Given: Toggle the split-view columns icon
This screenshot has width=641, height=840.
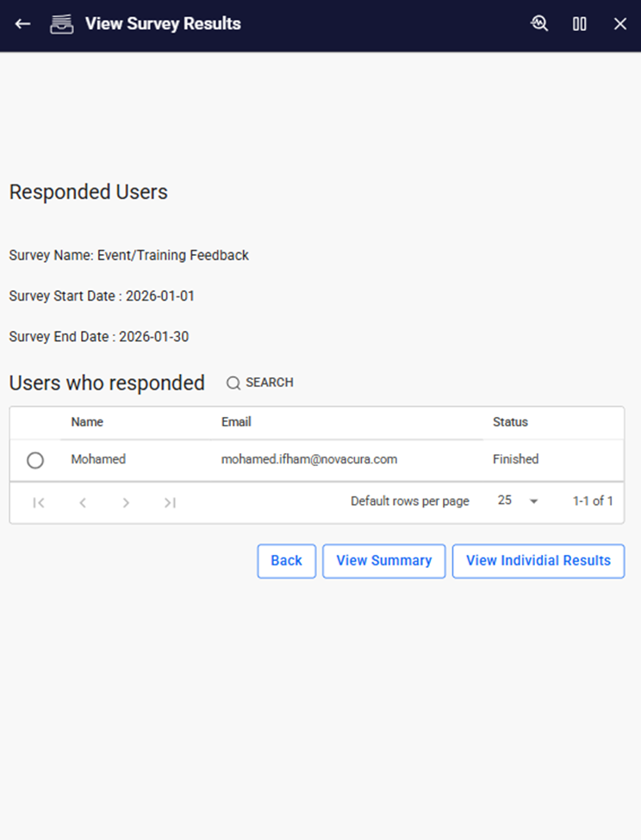Looking at the screenshot, I should click(x=580, y=24).
